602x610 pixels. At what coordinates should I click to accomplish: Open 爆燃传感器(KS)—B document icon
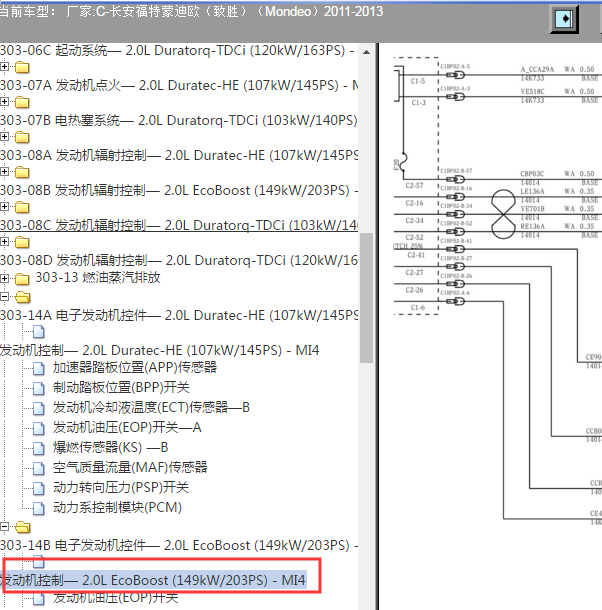(x=39, y=448)
